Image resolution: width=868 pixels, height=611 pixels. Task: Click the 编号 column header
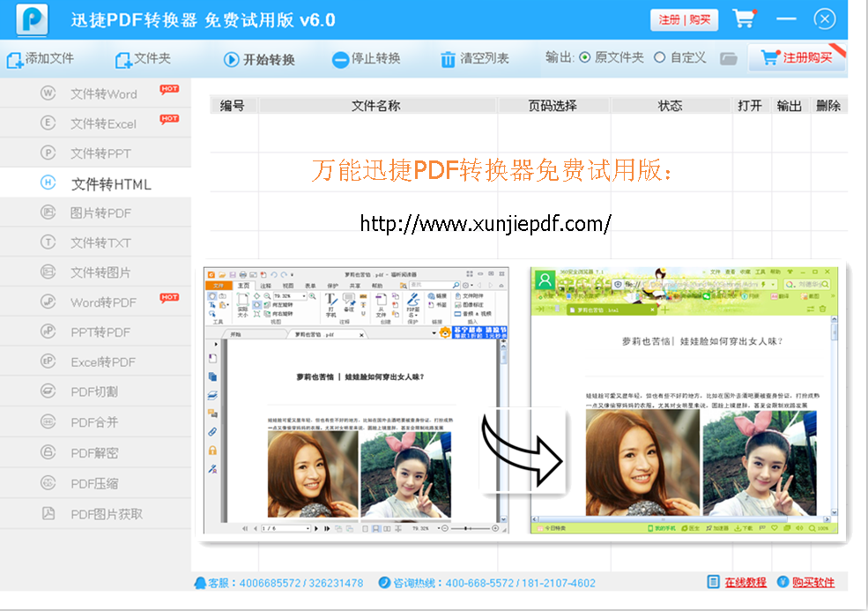(233, 105)
